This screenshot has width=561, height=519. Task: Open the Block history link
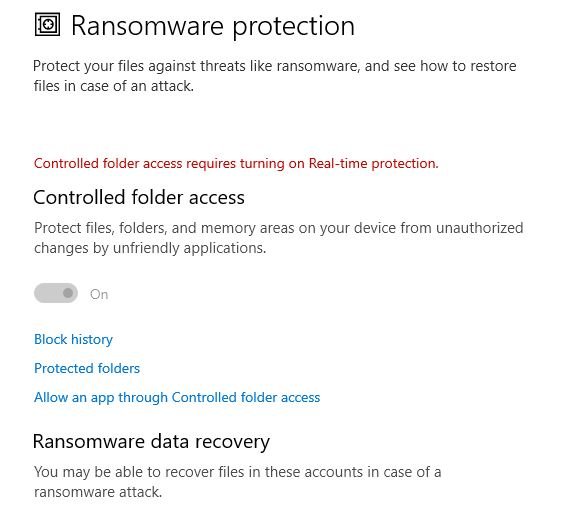[x=73, y=339]
